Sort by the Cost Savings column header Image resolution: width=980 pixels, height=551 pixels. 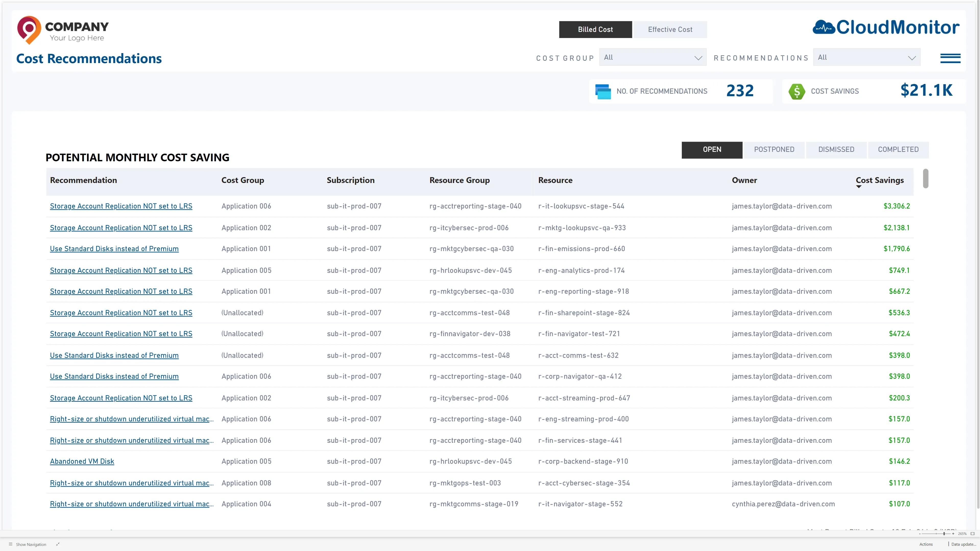tap(880, 180)
